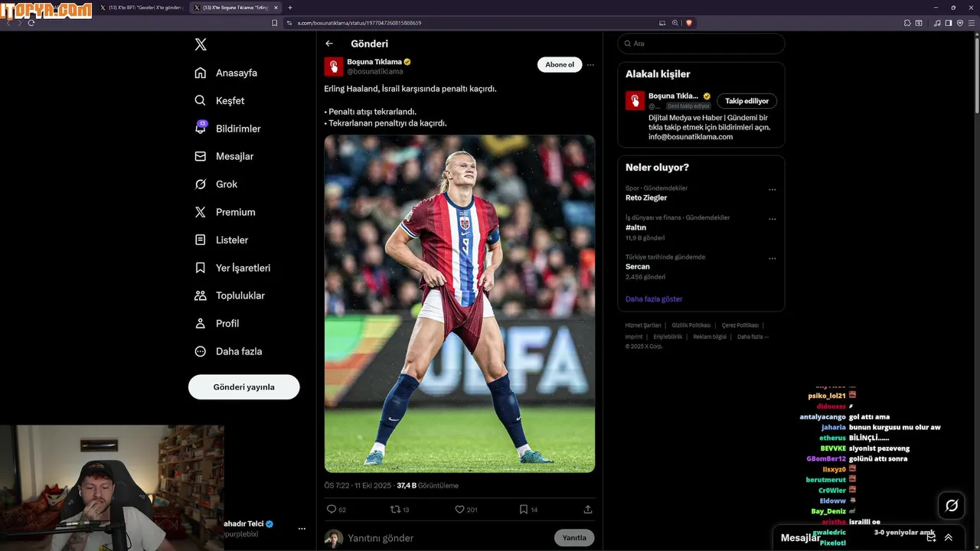Open Profil page
Screen dimensions: 980x551
pyautogui.click(x=217, y=324)
